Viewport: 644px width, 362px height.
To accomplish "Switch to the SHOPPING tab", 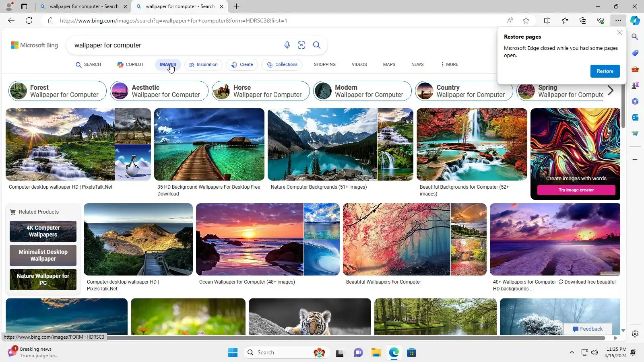I will [x=325, y=64].
